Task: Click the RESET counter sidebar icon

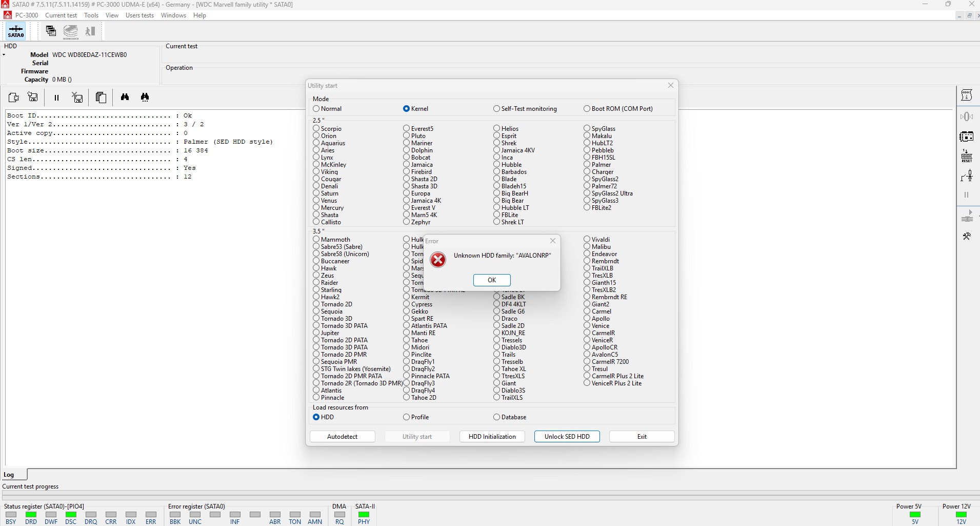Action: pyautogui.click(x=967, y=156)
